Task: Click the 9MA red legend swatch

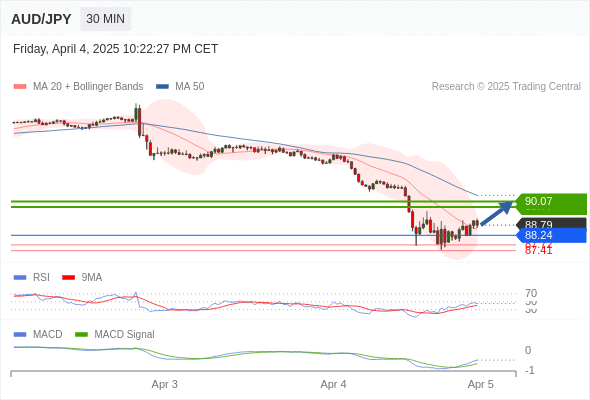Action: pyautogui.click(x=68, y=278)
